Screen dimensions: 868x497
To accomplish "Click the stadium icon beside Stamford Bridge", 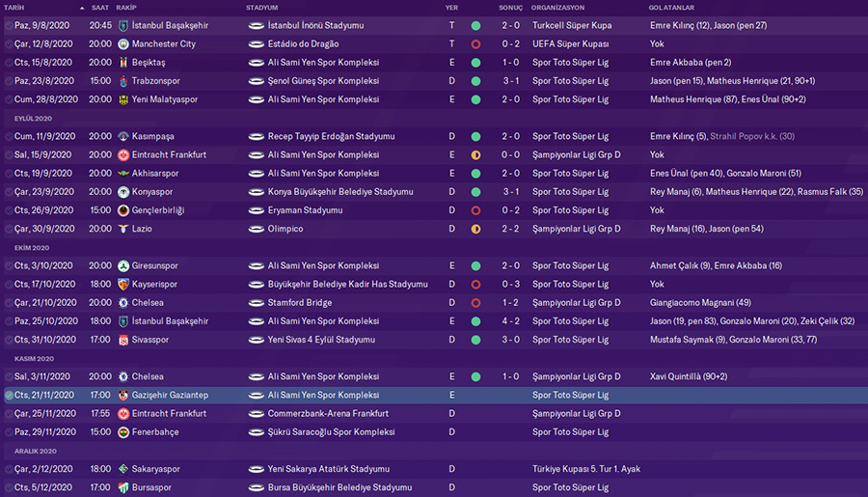I will [x=256, y=303].
